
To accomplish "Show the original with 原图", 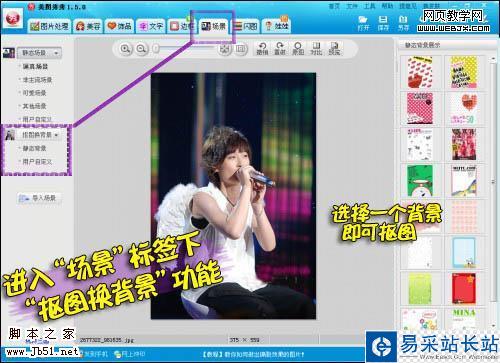I will click(x=298, y=49).
